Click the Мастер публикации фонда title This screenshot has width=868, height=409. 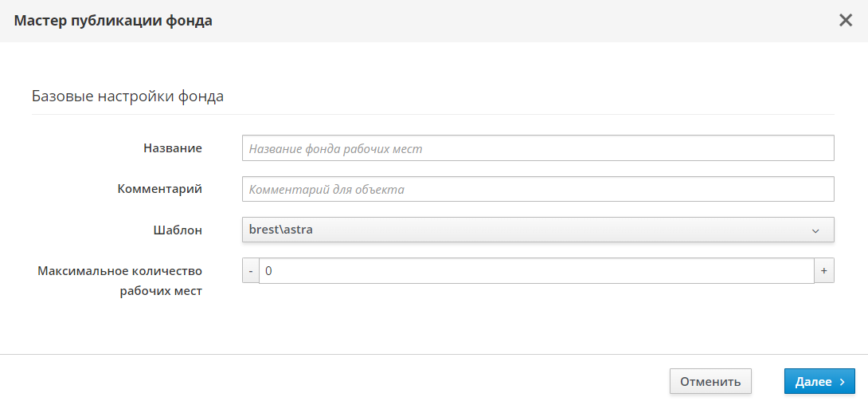[113, 21]
